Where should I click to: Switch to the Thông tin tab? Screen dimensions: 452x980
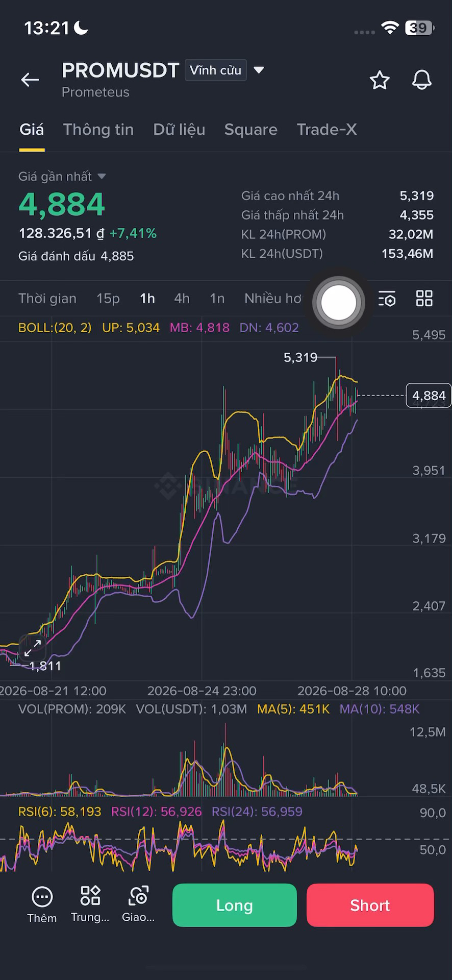tap(98, 130)
